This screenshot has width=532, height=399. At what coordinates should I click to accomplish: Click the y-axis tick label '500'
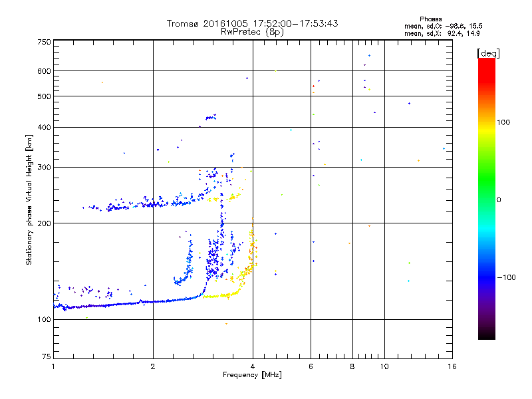[44, 96]
